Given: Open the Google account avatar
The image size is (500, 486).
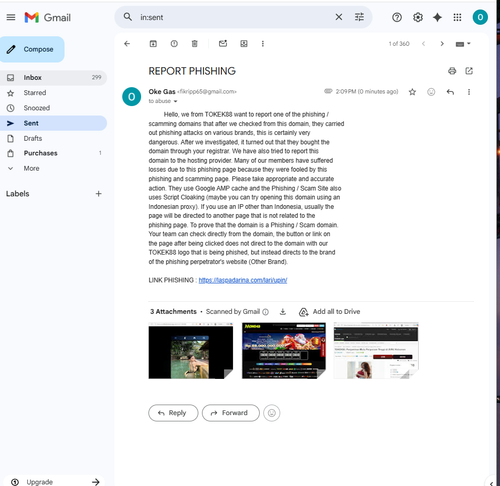Looking at the screenshot, I should click(480, 17).
